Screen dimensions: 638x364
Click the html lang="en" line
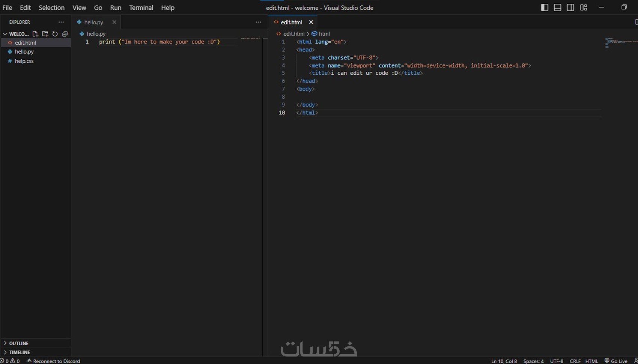click(321, 42)
